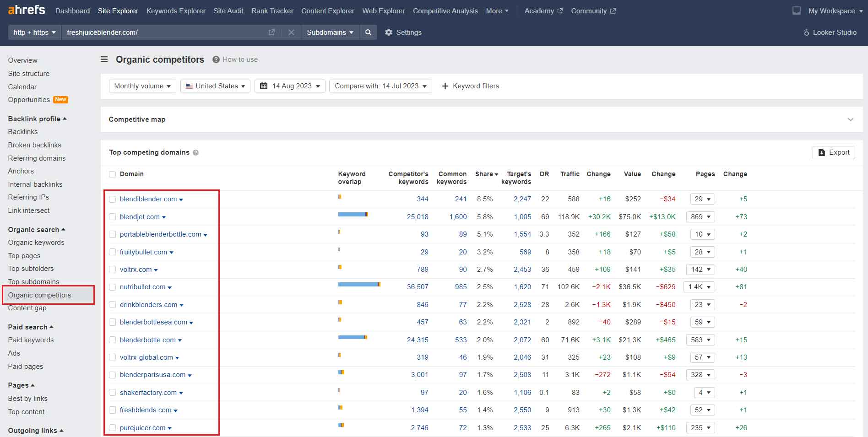
Task: Click the Export button
Action: click(x=833, y=153)
